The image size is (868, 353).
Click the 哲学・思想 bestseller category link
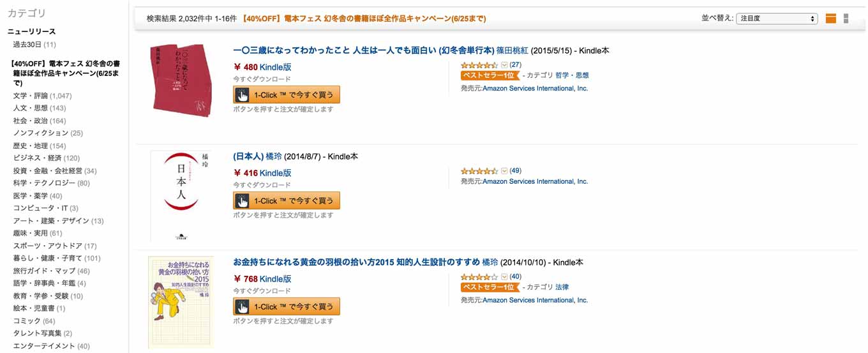[x=572, y=75]
